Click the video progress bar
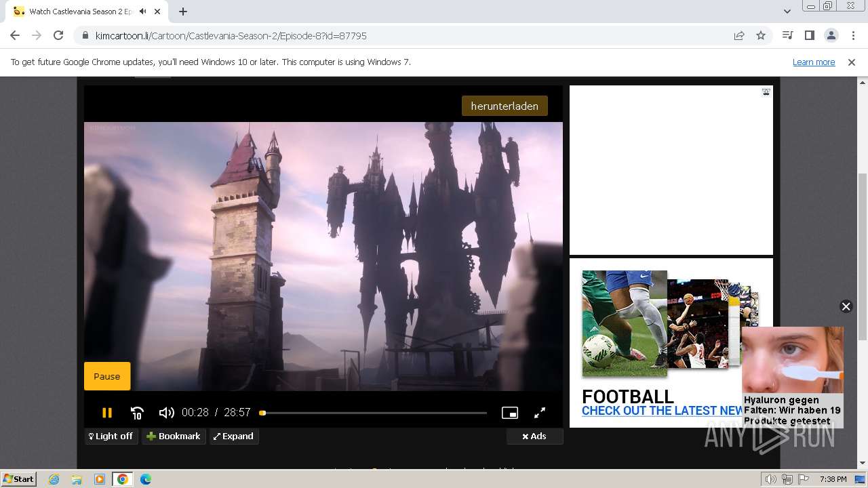 pyautogui.click(x=373, y=413)
